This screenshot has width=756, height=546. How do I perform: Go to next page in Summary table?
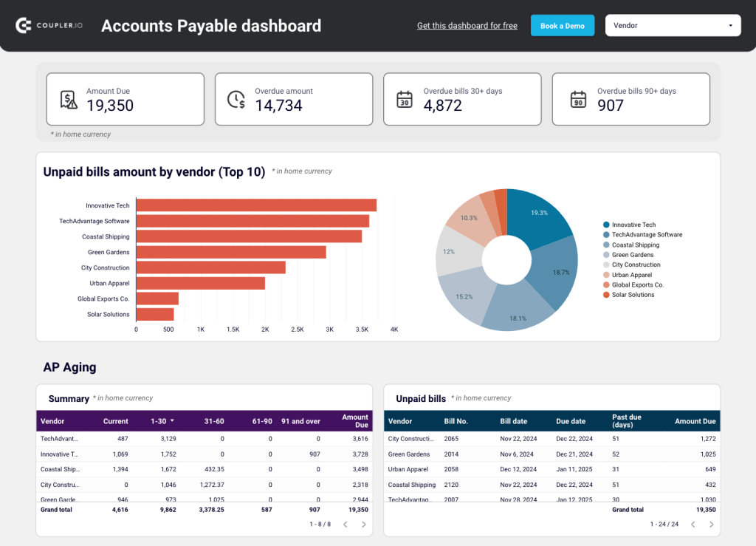pos(363,524)
